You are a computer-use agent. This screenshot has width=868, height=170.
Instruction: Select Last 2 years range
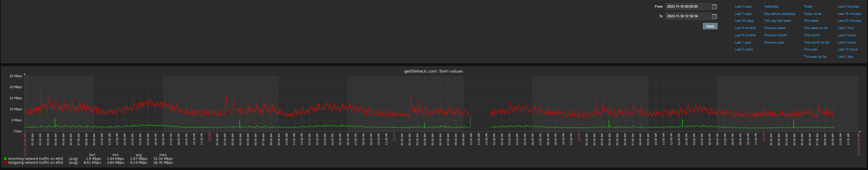pos(744,49)
